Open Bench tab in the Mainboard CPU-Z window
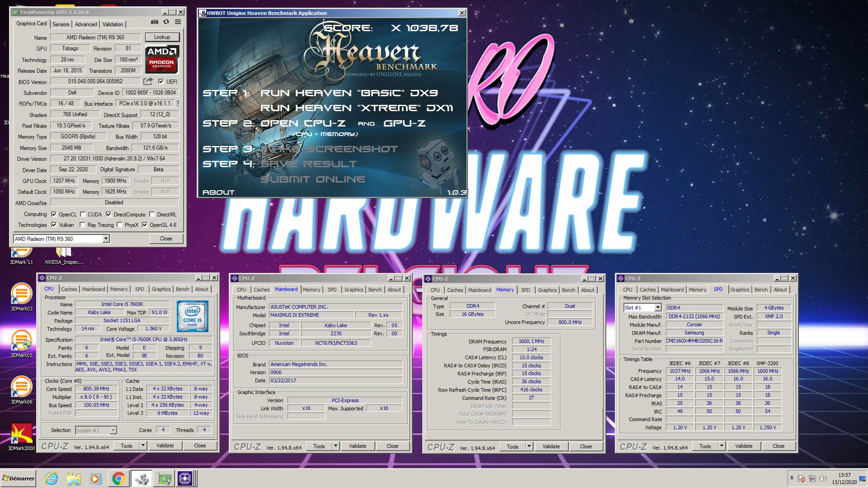Screen dimensions: 868x488 point(375,290)
